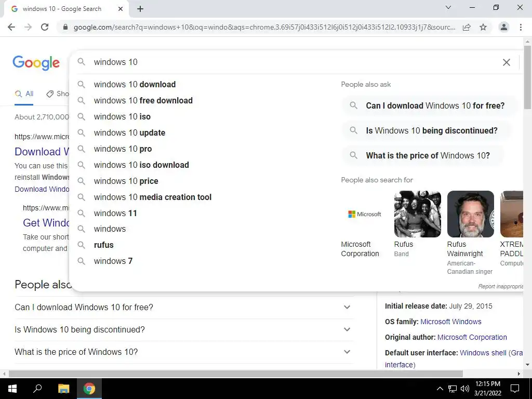The height and width of the screenshot is (399, 532).
Task: Bookmark this page with the star icon
Action: [483, 27]
